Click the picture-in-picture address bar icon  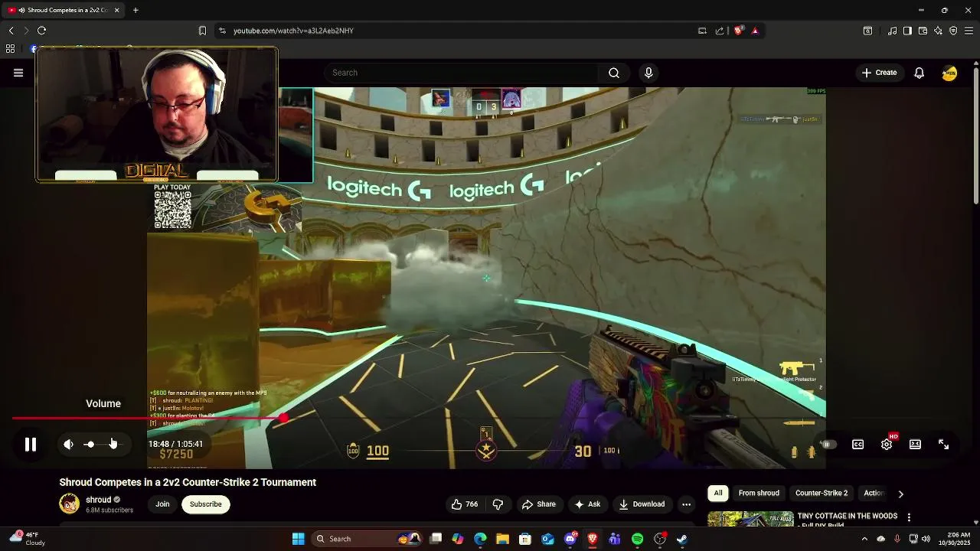click(702, 31)
